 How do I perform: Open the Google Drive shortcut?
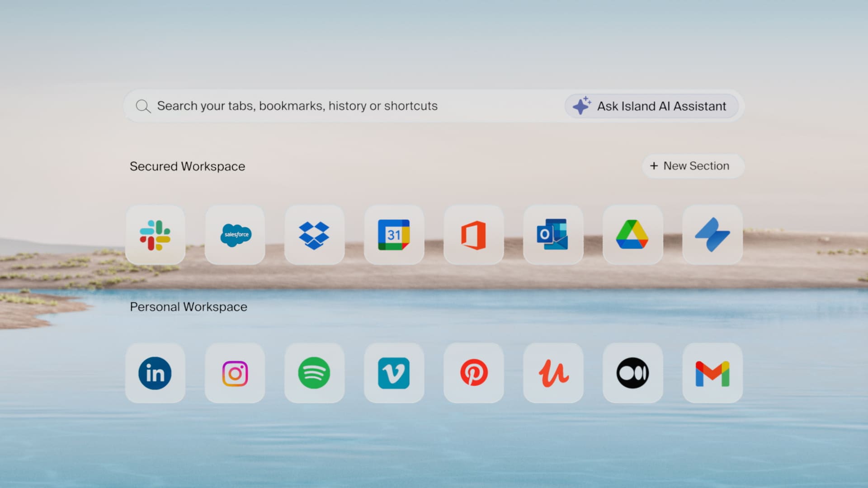click(632, 235)
